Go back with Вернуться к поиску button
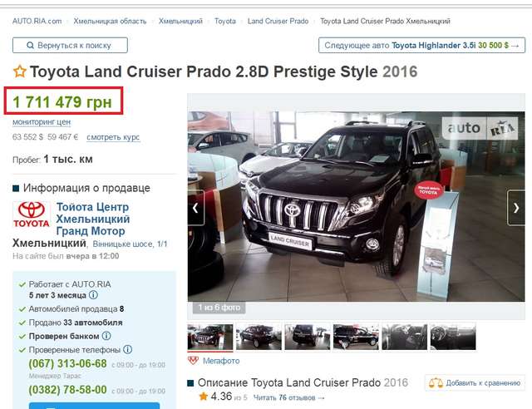Screen dimensions: 532x409 point(70,45)
